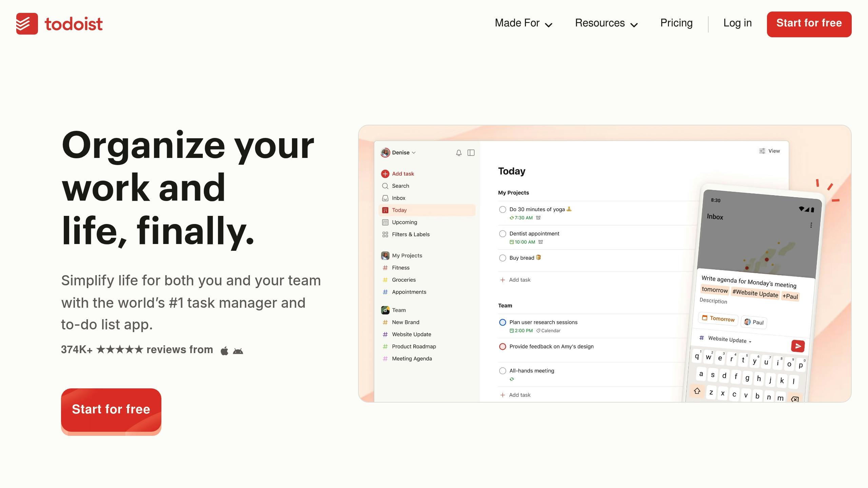Click the todoist wordmark text
Viewport: 868px width, 488px height.
click(74, 24)
